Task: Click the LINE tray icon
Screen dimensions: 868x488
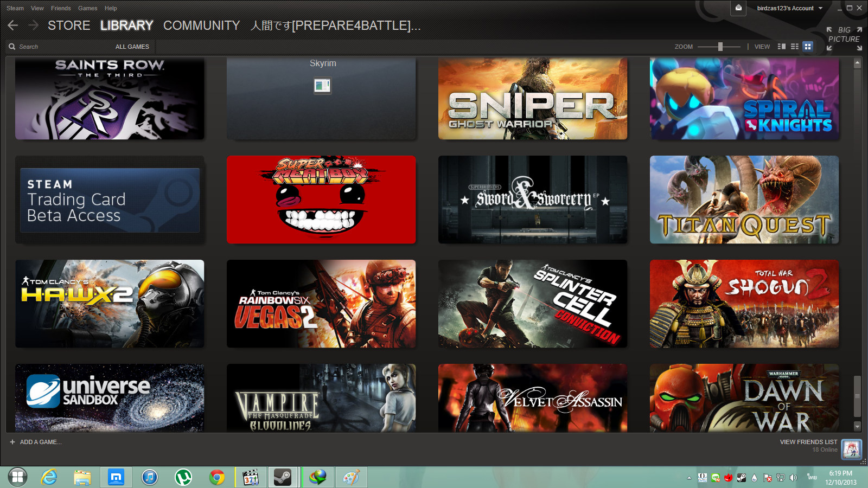Action: pos(716,478)
